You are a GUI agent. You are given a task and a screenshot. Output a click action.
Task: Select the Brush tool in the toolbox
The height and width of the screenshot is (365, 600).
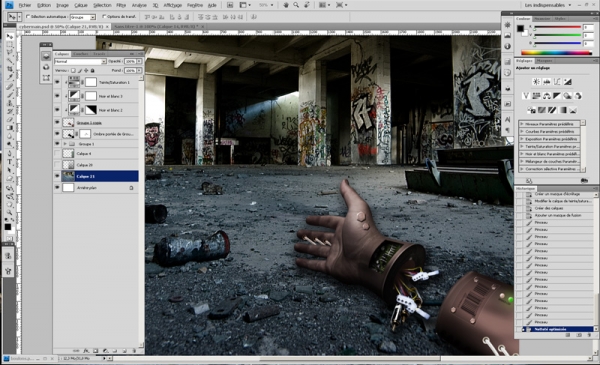tap(10, 95)
